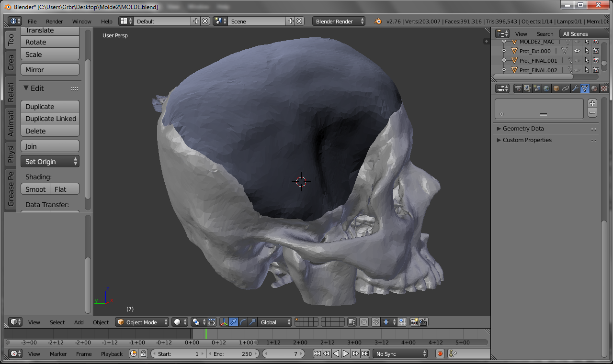Open the Render menu
This screenshot has width=613, height=364.
(55, 22)
